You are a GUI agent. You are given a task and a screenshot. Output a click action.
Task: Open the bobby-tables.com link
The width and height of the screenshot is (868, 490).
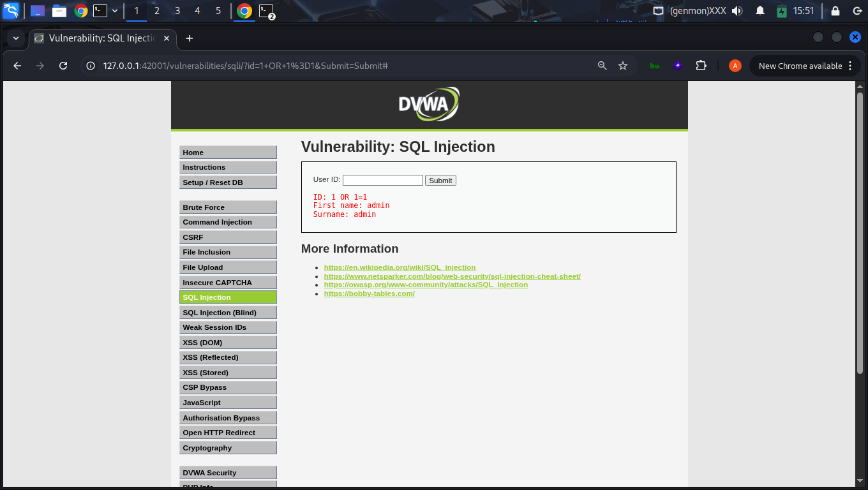coord(369,293)
